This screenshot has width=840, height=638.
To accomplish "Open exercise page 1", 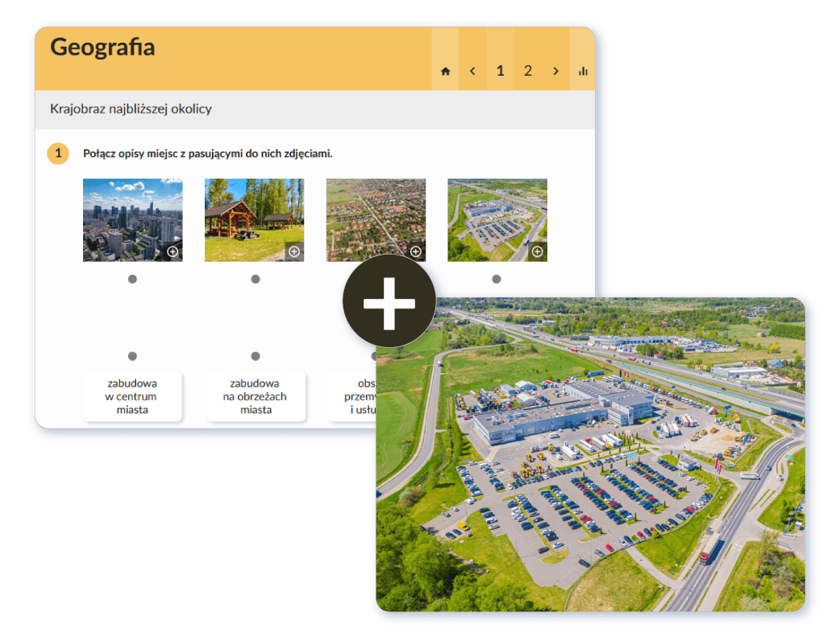I will click(x=501, y=71).
